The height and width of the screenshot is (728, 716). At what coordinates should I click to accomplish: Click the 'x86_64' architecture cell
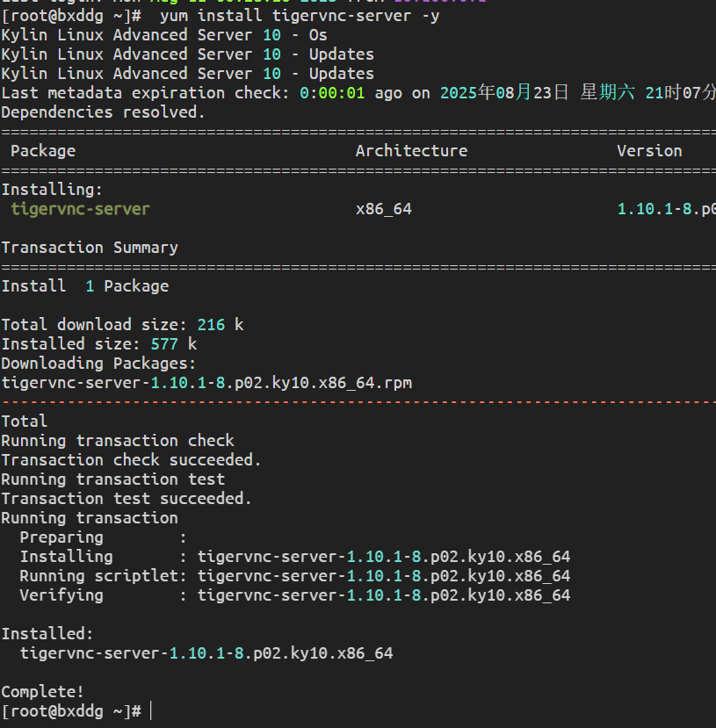384,209
